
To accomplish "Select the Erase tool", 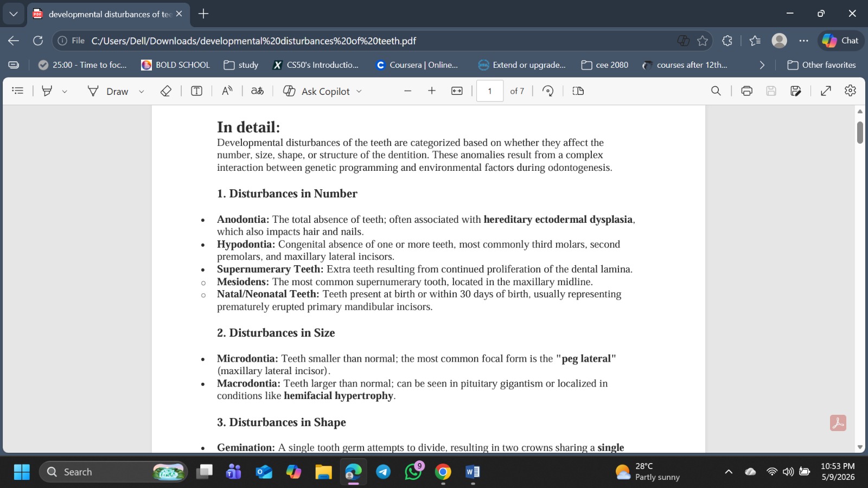I will 166,91.
